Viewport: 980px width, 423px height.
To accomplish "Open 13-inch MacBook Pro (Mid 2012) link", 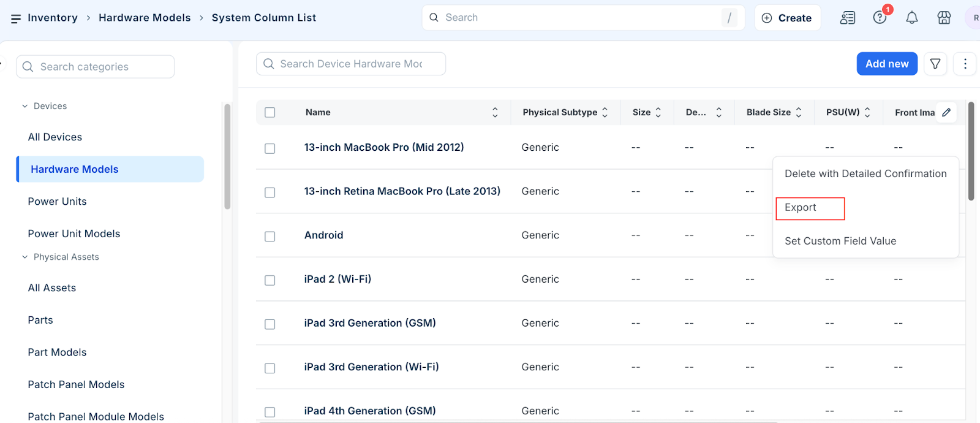I will (x=384, y=147).
